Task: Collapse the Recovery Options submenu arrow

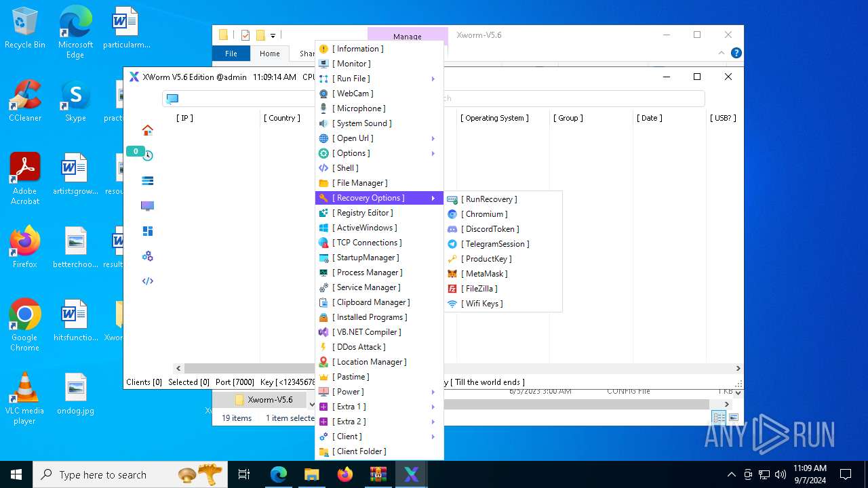Action: pyautogui.click(x=433, y=198)
